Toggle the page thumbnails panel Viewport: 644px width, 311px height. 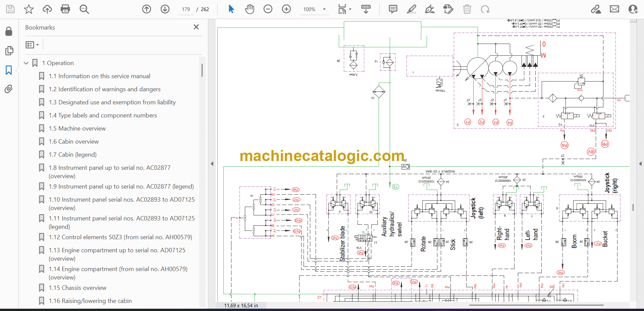[9, 51]
